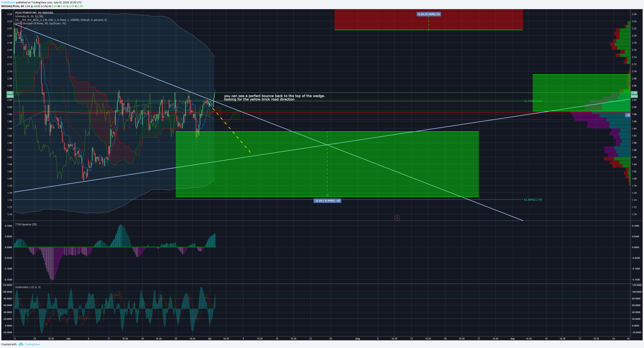Click the Aug label on the time axis
This screenshot has width=644, height=348.
click(357, 339)
